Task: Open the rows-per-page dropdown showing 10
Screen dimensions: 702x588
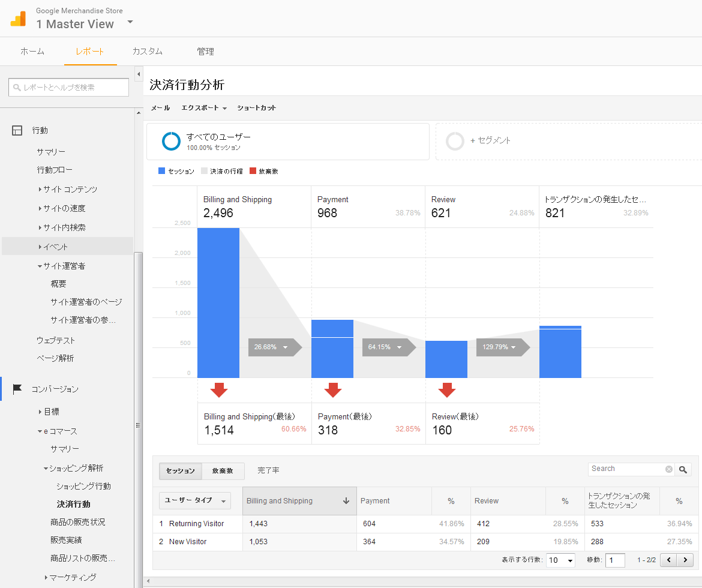Action: tap(560, 560)
